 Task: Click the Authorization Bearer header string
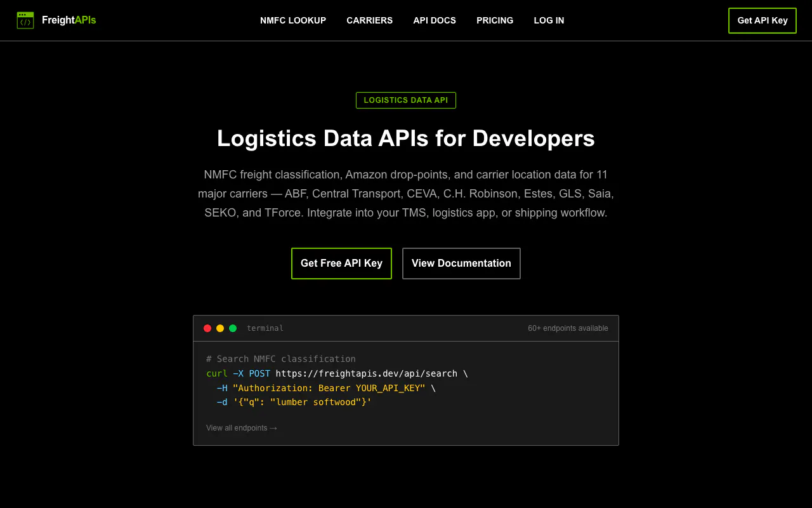(329, 388)
